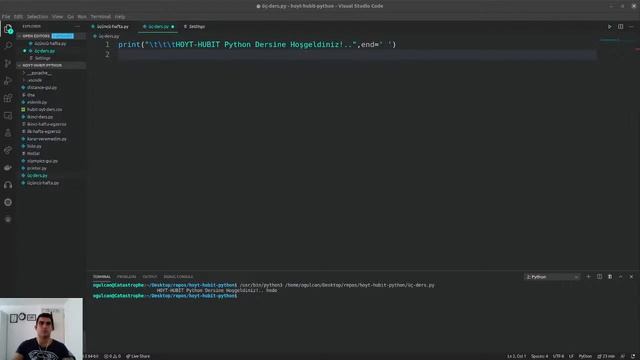Switch to üçüncü-hafta.py editor tab
Viewport: 640px width, 360px height.
click(x=110, y=27)
